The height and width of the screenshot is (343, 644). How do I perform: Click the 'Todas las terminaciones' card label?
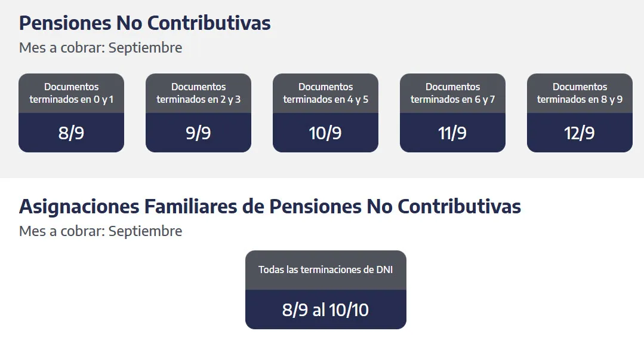[314, 269]
